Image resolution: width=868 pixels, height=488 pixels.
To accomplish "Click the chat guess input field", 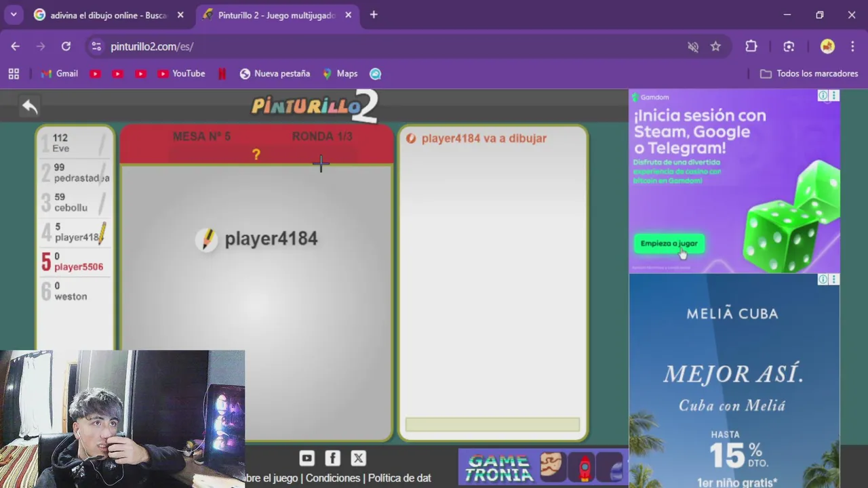I will tap(492, 425).
